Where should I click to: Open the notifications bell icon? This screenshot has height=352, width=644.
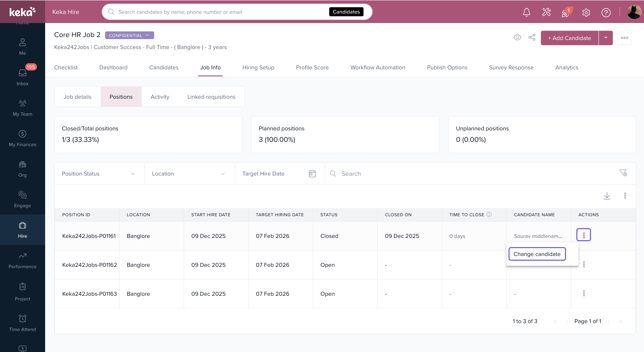pyautogui.click(x=526, y=12)
